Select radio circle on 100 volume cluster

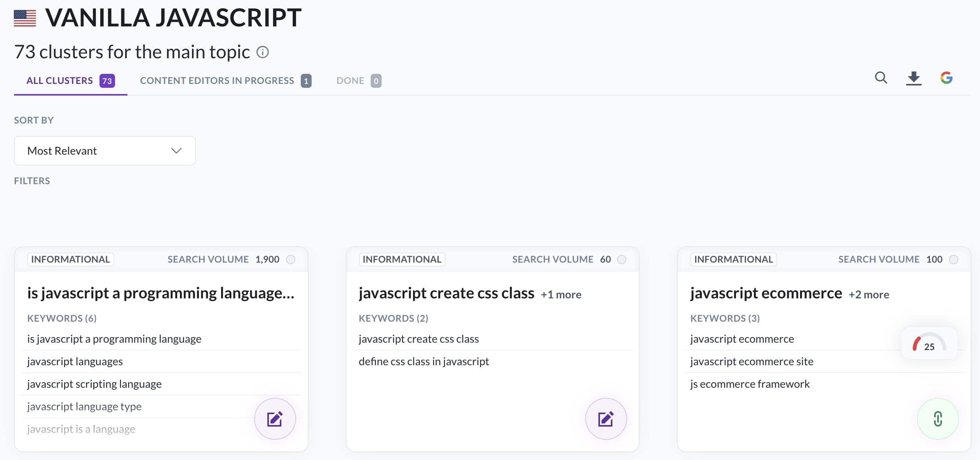point(954,260)
